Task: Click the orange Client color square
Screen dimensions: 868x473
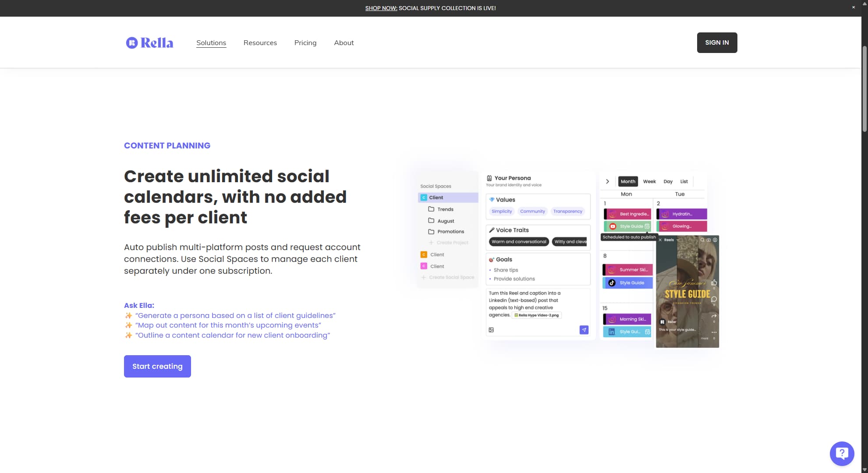Action: click(x=423, y=254)
